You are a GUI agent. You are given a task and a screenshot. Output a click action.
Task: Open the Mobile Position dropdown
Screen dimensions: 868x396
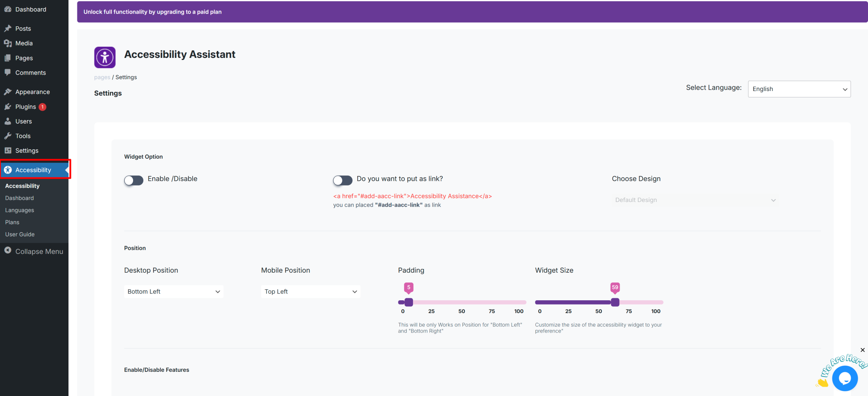(x=310, y=291)
